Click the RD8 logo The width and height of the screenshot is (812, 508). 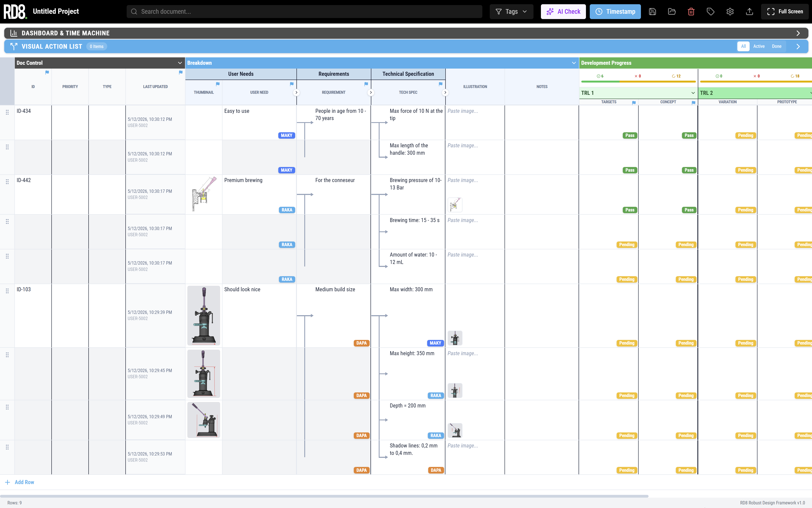[15, 11]
